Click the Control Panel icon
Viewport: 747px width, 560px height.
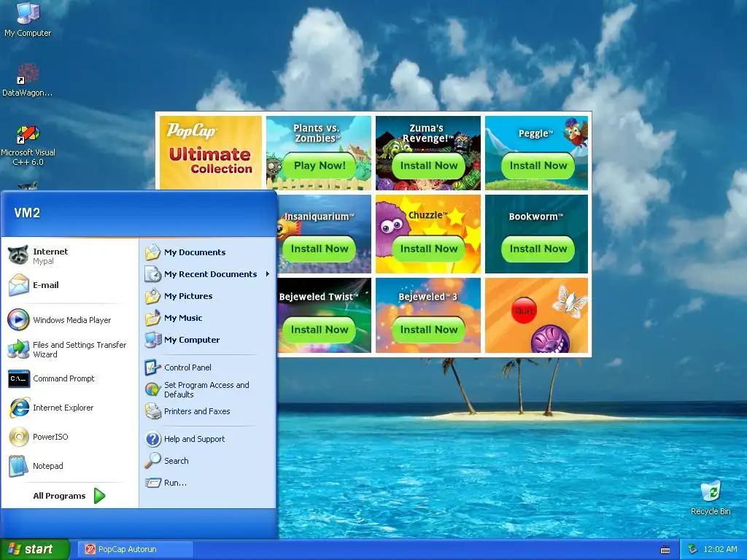[153, 367]
